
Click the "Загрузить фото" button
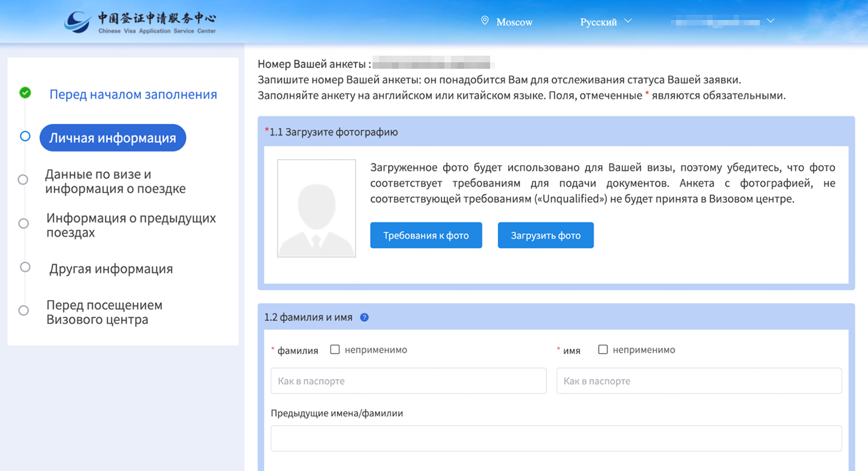[545, 235]
